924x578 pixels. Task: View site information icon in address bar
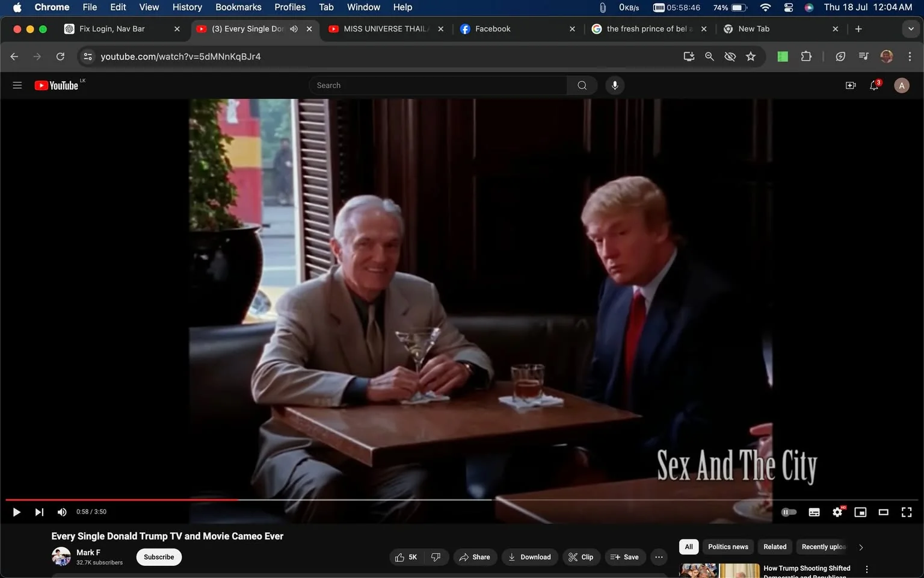coord(88,57)
